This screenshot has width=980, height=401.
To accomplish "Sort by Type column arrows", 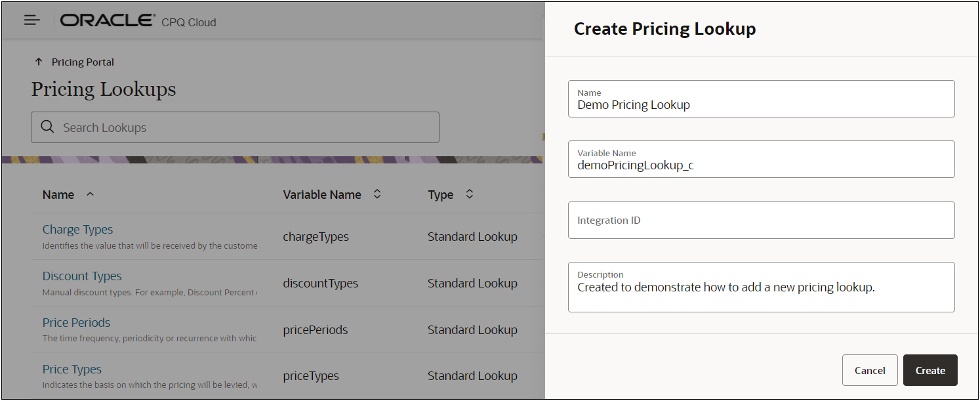I will [x=470, y=194].
